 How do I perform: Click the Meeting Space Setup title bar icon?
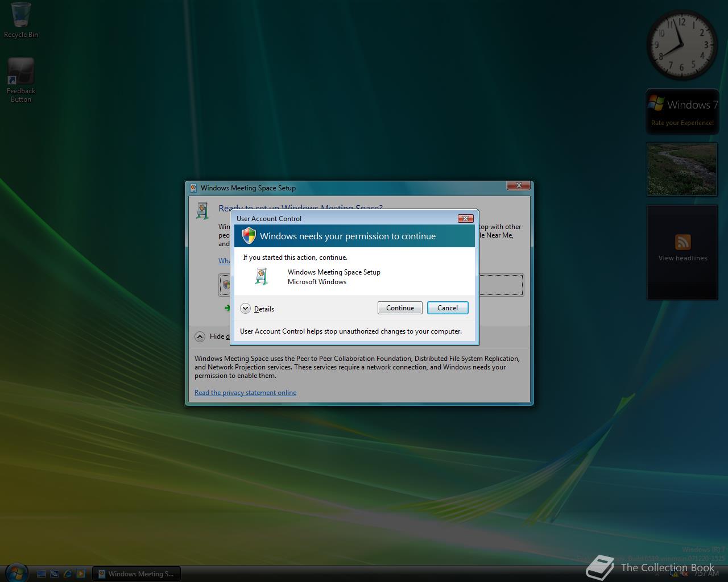193,188
